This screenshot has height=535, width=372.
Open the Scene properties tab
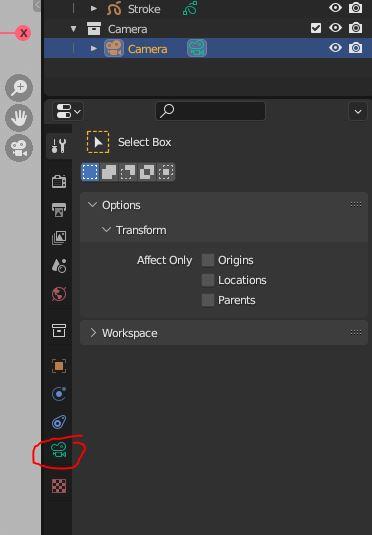(x=59, y=265)
